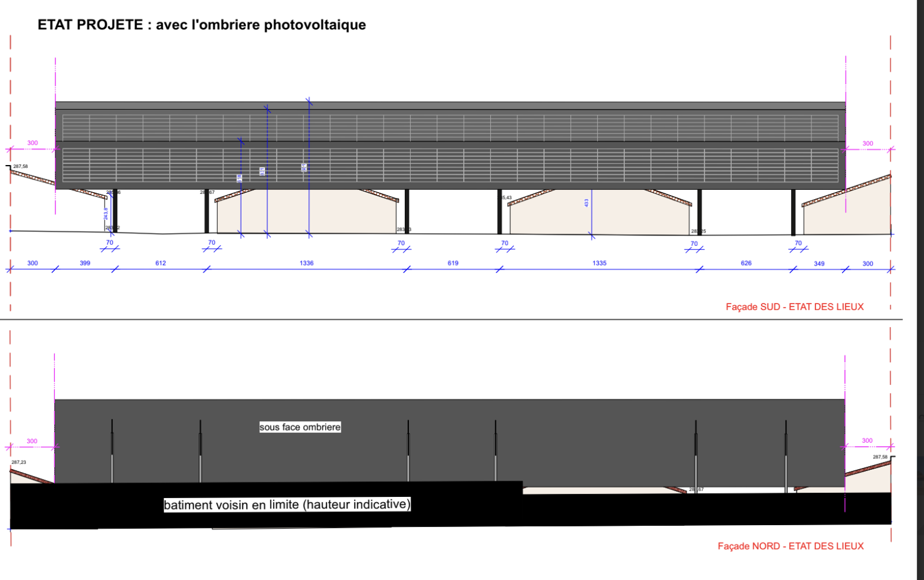Select the 1335 horizontal dimension value
Image resolution: width=924 pixels, height=580 pixels.
pos(599,263)
